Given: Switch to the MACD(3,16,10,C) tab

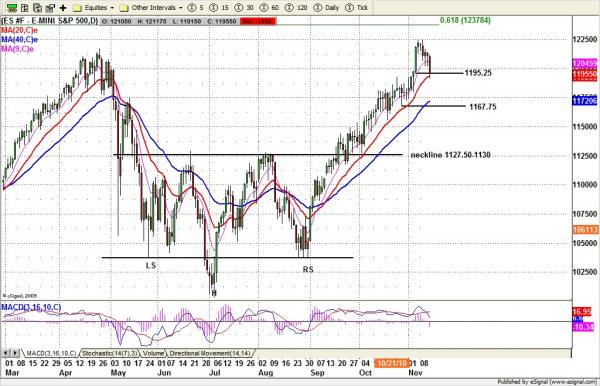Looking at the screenshot, I should [x=51, y=353].
